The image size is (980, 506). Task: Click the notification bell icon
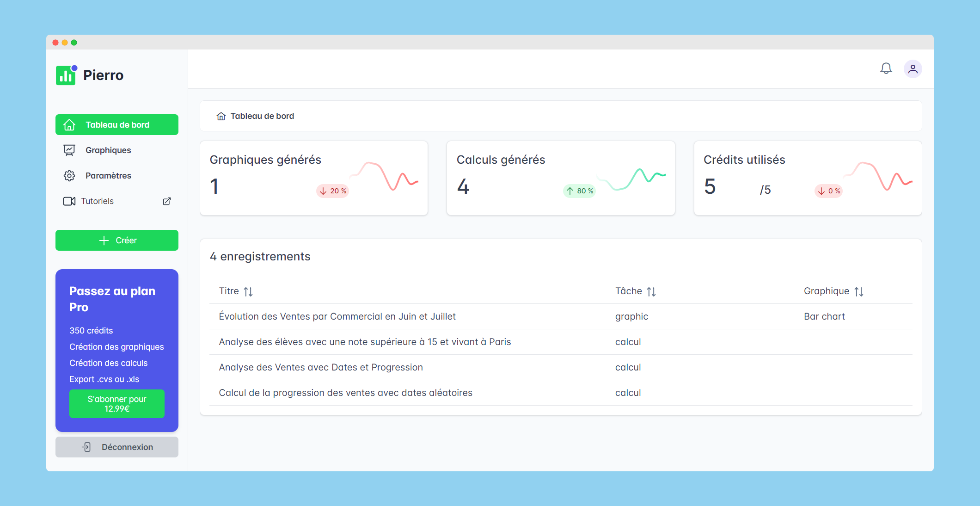[x=886, y=68]
